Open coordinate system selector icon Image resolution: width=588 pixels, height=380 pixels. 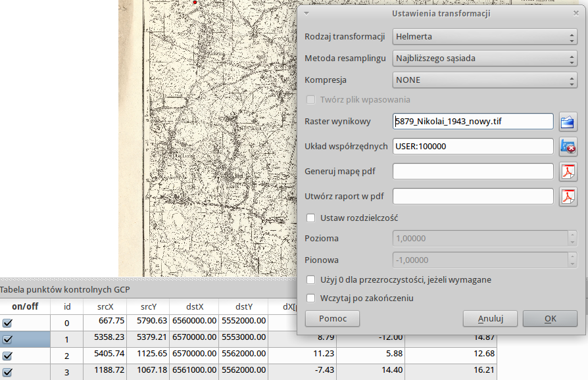[x=568, y=147]
